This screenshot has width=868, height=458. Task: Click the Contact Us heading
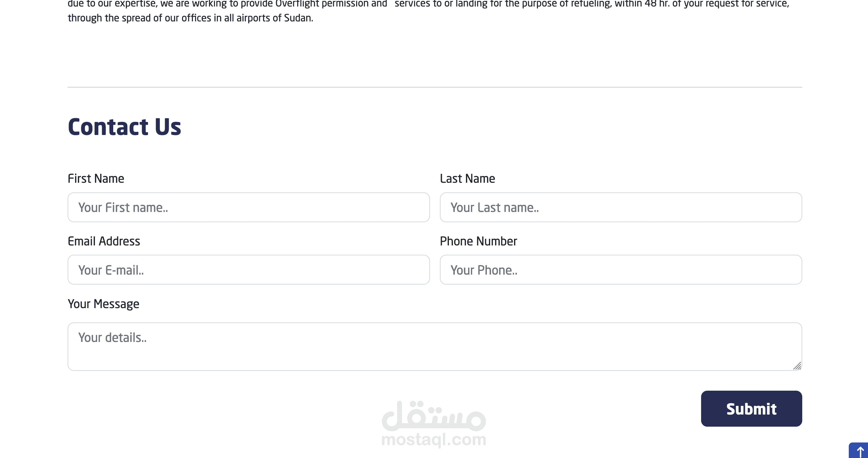pyautogui.click(x=124, y=127)
